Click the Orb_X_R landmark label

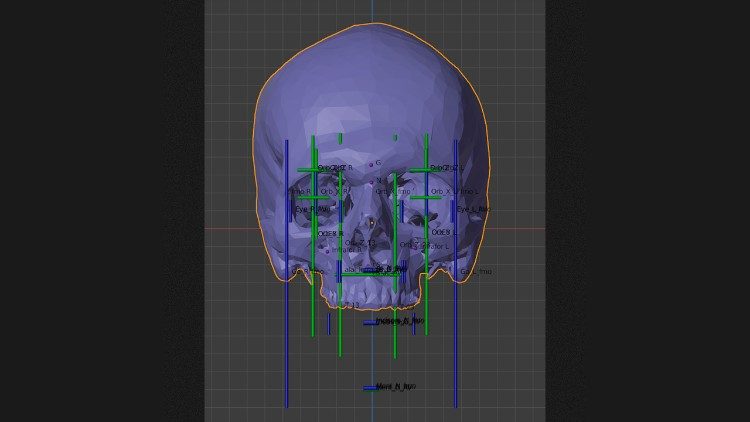pyautogui.click(x=334, y=191)
